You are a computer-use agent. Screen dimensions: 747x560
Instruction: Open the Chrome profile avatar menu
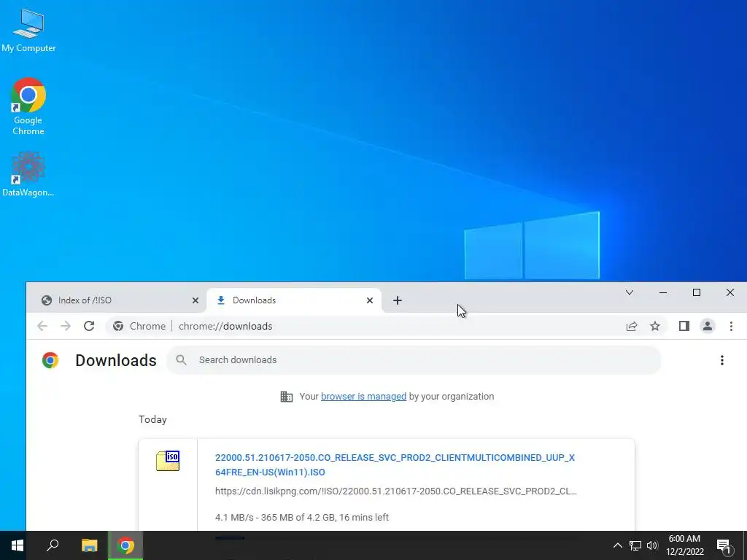click(708, 326)
